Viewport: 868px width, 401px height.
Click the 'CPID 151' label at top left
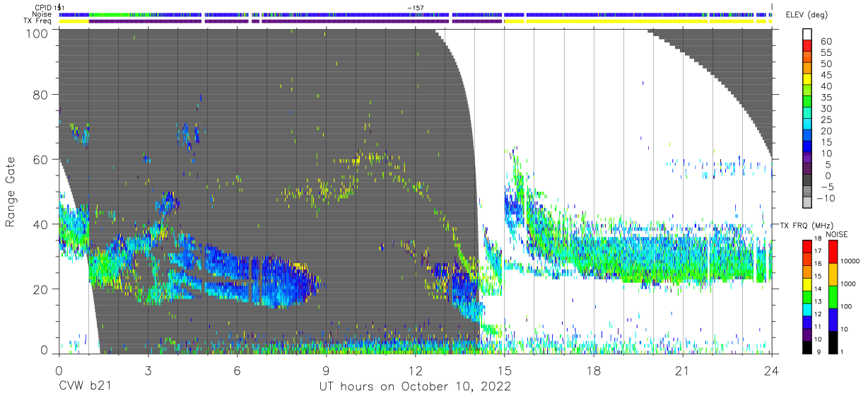pyautogui.click(x=49, y=7)
